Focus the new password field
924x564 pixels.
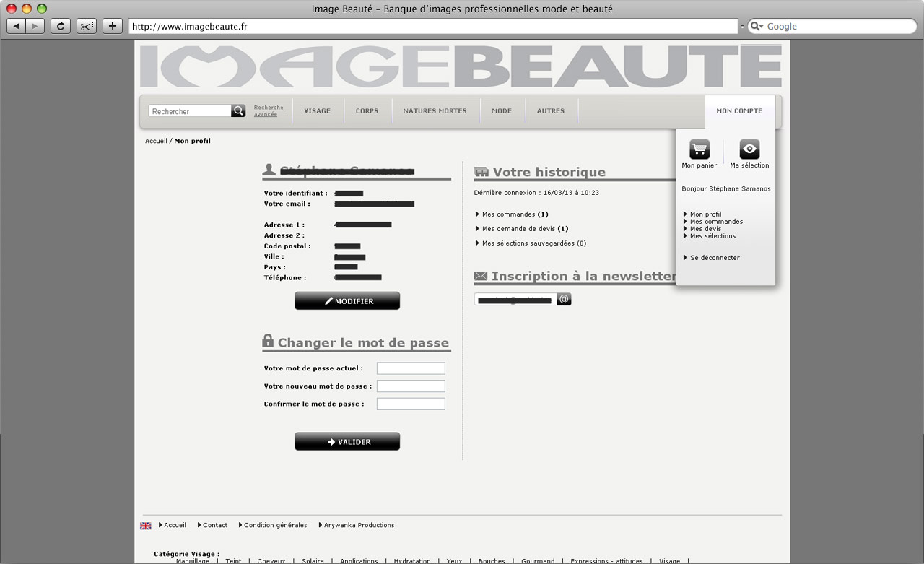click(411, 386)
